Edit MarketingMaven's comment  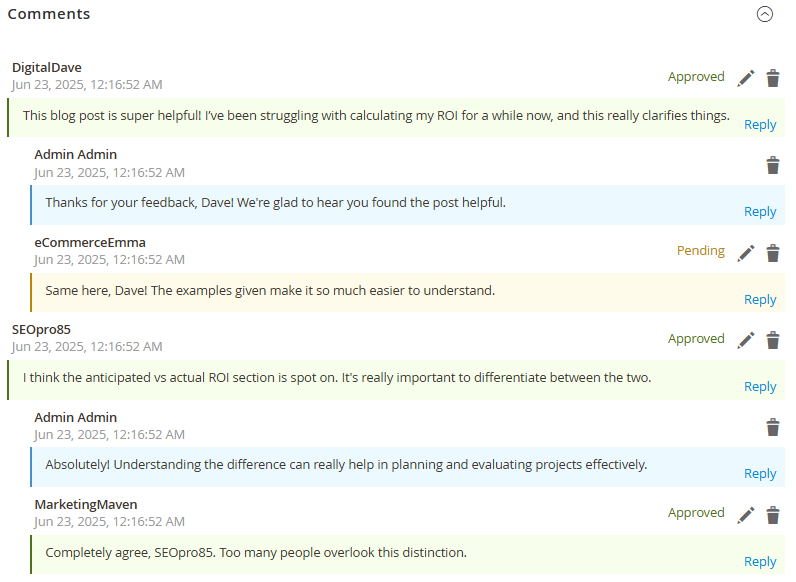746,515
